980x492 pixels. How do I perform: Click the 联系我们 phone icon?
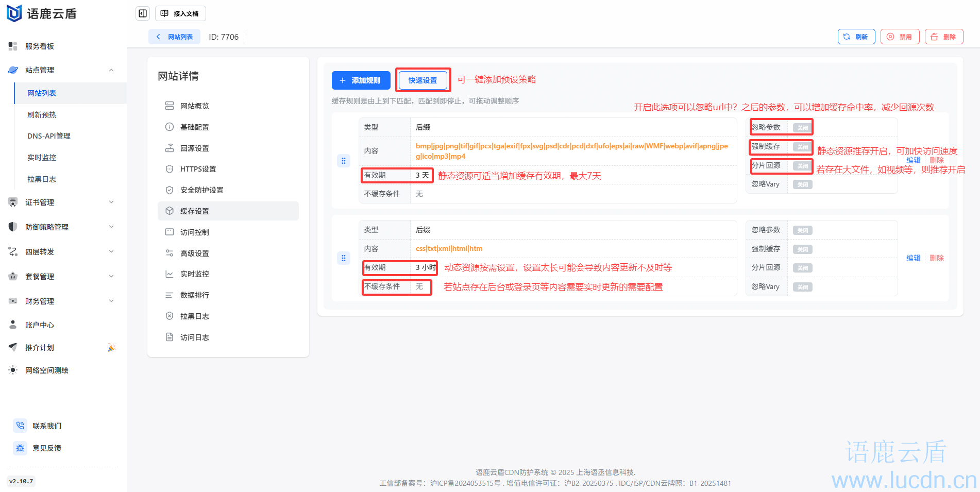(20, 426)
